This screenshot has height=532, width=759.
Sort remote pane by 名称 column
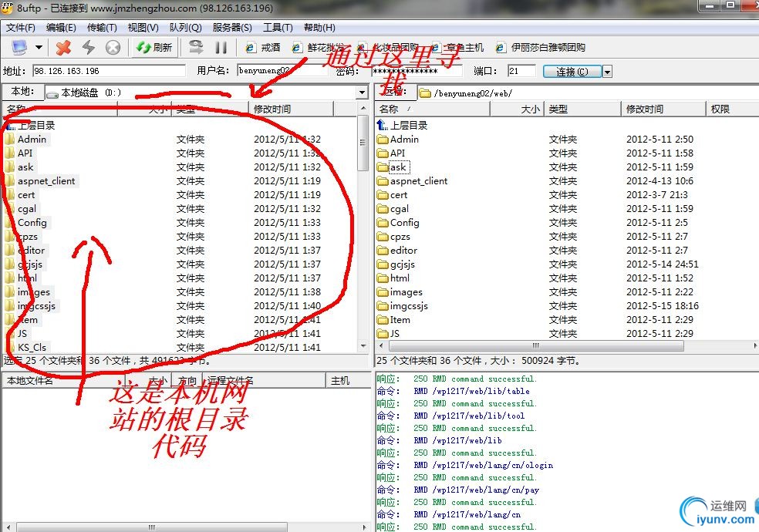[432, 109]
